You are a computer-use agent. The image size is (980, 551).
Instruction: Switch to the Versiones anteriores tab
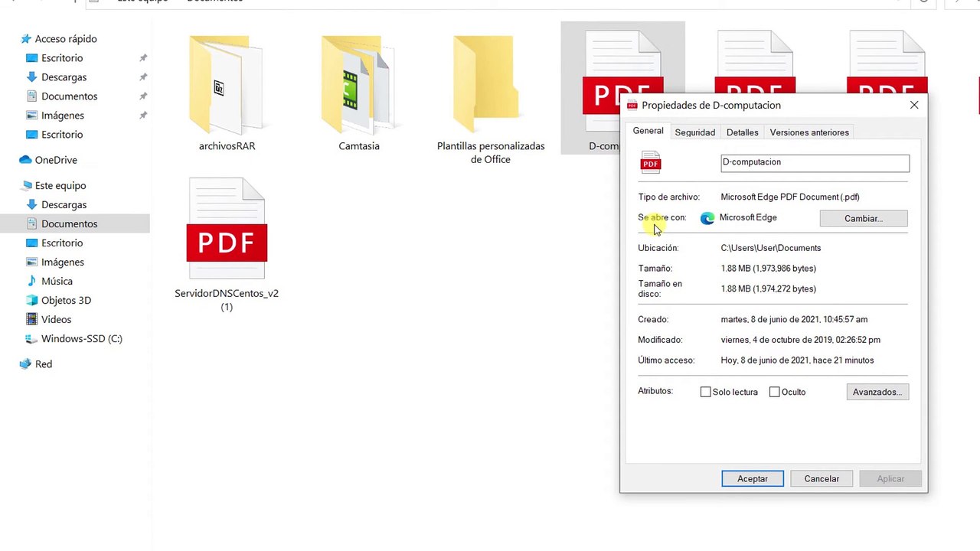point(809,132)
